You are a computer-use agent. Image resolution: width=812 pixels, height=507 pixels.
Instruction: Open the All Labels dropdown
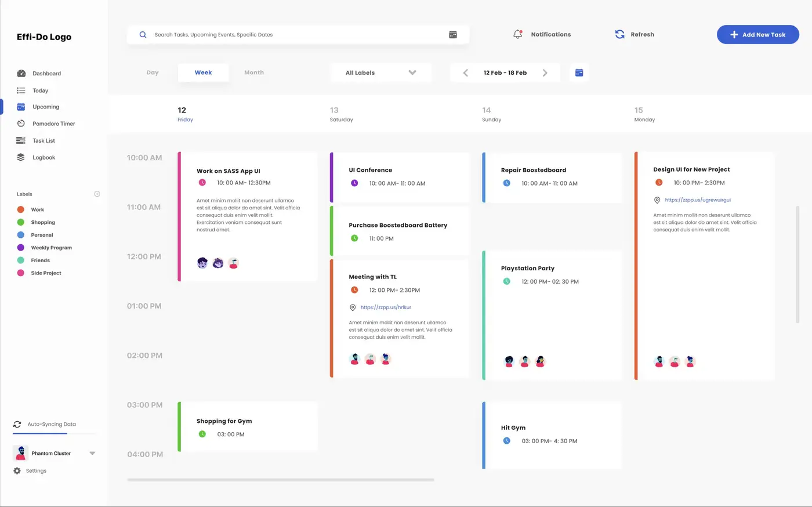click(x=380, y=73)
